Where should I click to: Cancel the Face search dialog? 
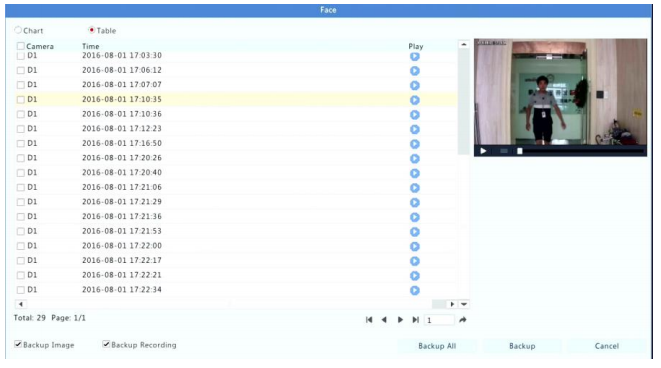tap(607, 346)
